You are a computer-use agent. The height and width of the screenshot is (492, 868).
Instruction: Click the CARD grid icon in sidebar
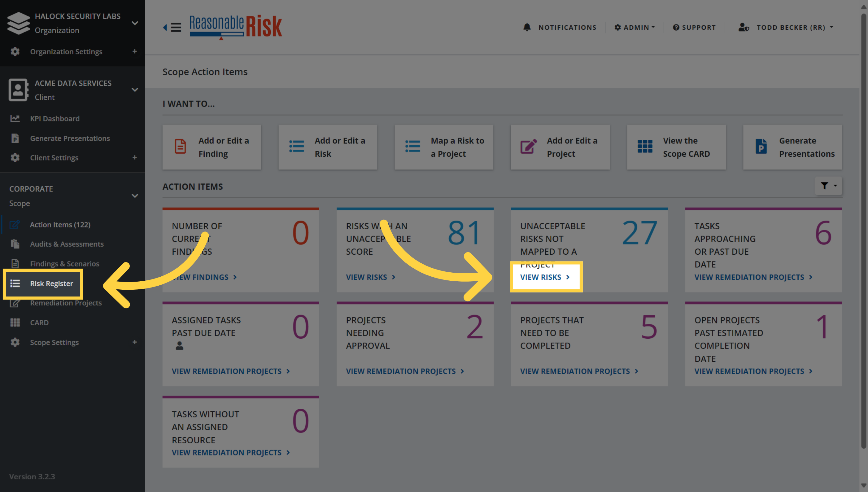point(15,322)
